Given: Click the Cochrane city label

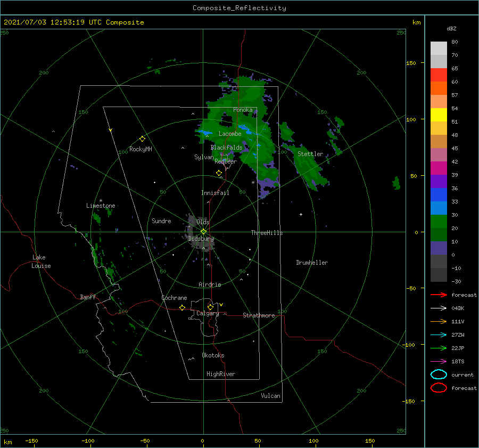Looking at the screenshot, I should tap(174, 298).
